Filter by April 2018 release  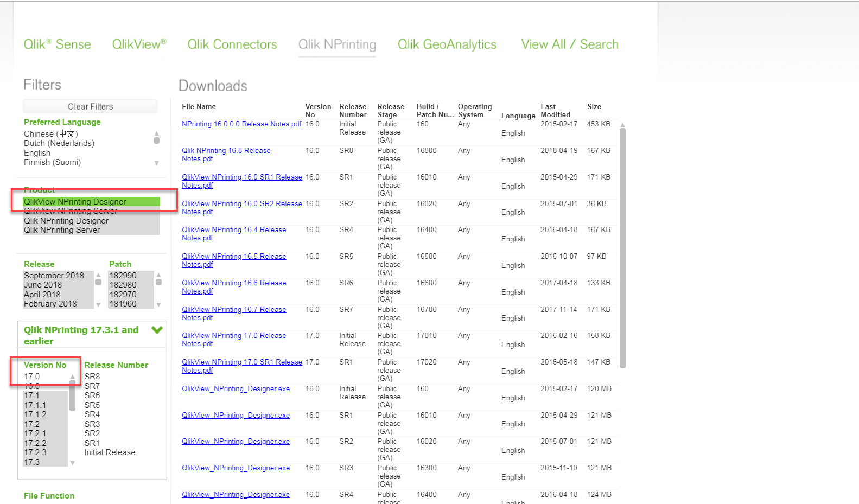pos(58,295)
